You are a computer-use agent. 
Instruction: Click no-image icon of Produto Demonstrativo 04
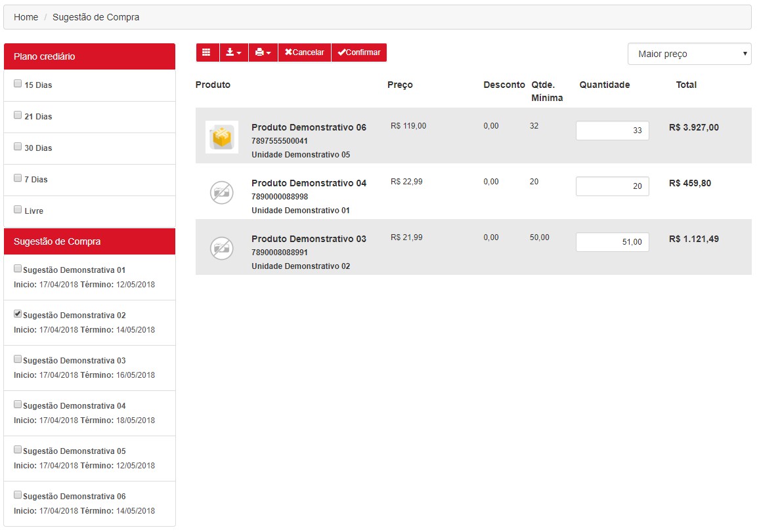(x=222, y=192)
